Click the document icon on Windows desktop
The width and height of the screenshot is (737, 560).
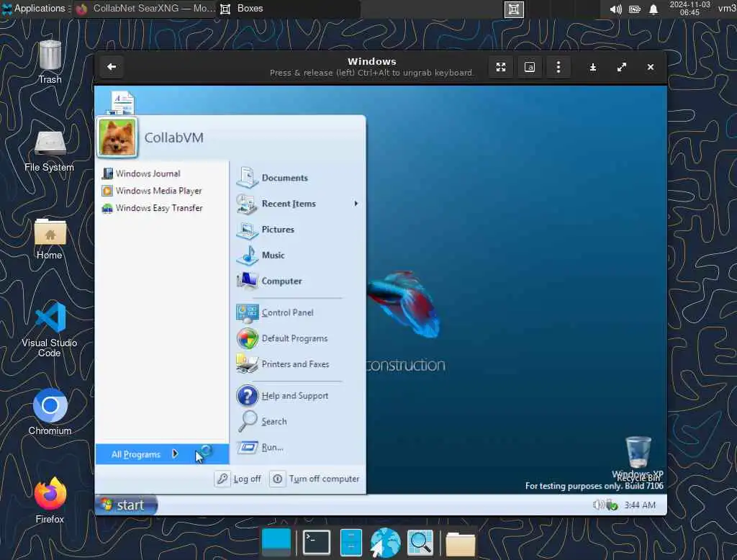(122, 102)
